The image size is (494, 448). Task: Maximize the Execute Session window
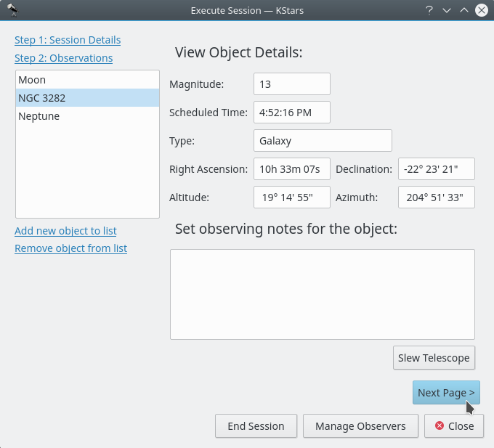464,10
